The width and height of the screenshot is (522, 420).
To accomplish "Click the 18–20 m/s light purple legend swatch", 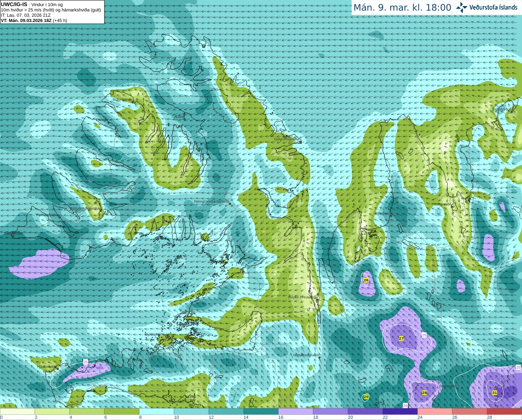I will [x=331, y=411].
